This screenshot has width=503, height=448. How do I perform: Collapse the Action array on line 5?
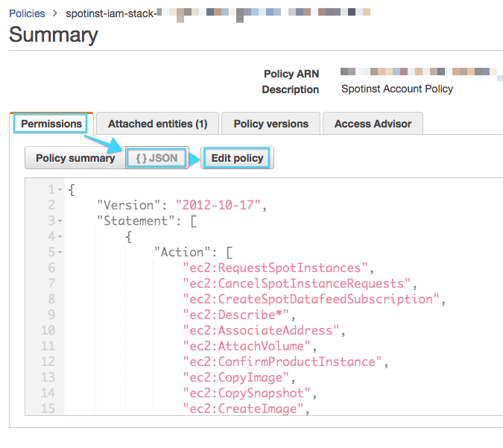pos(60,253)
